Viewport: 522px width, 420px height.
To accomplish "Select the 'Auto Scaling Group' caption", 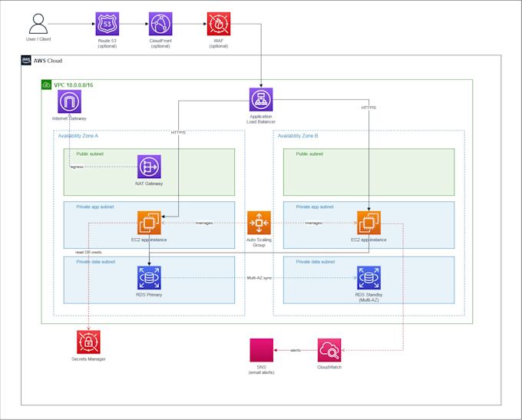I will tap(259, 243).
